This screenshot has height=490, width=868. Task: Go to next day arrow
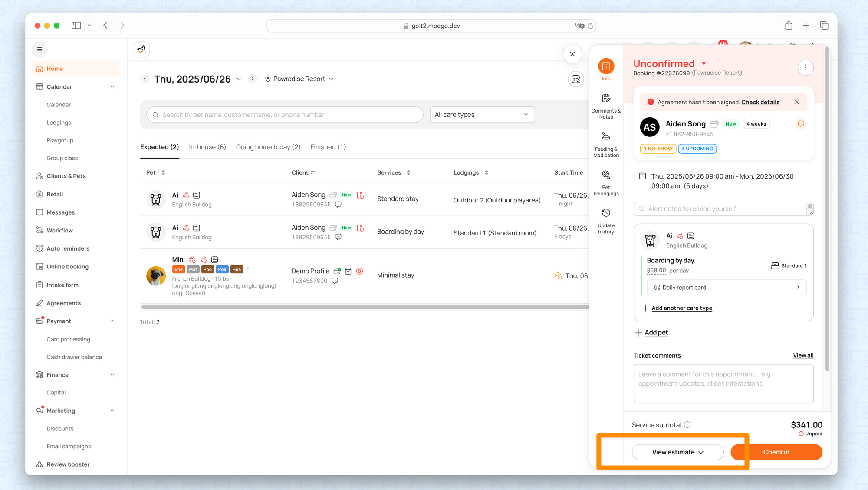point(252,79)
